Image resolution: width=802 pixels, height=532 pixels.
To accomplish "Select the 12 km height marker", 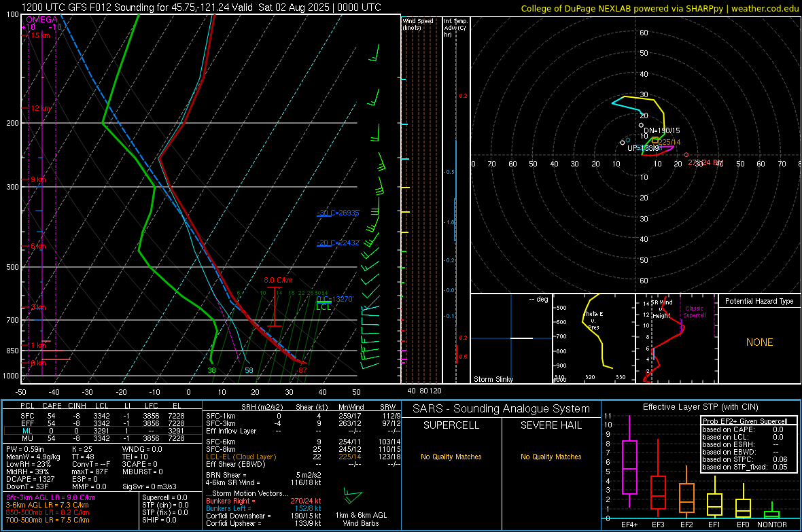I will click(41, 109).
